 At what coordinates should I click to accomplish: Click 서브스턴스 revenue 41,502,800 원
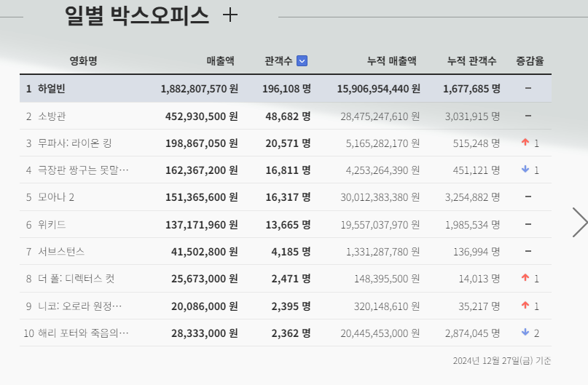204,252
